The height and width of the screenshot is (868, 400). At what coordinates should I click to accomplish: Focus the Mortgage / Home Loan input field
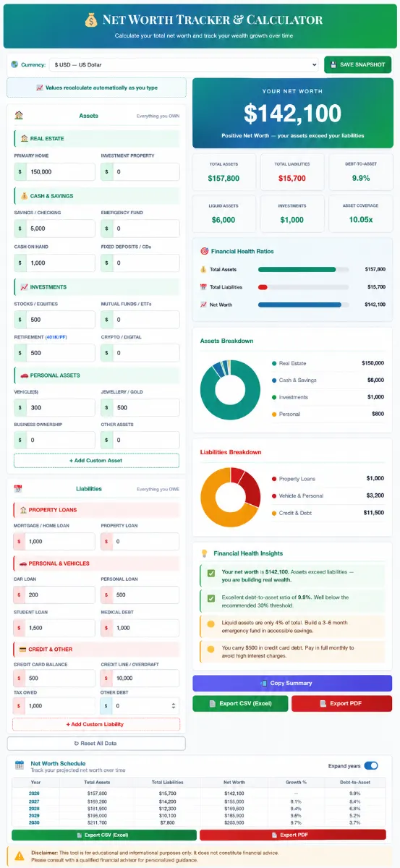pyautogui.click(x=54, y=541)
